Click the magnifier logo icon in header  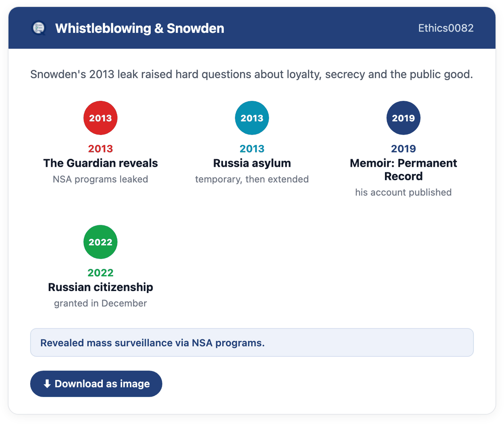[38, 28]
